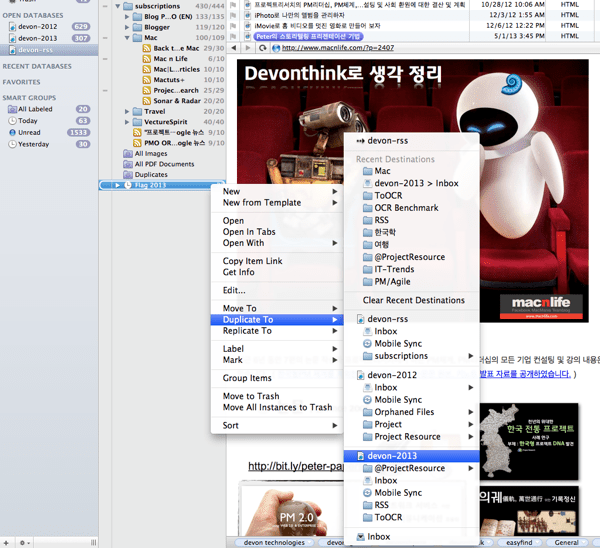Choose Clear Recent Destinations
This screenshot has height=548, width=600.
coord(414,300)
